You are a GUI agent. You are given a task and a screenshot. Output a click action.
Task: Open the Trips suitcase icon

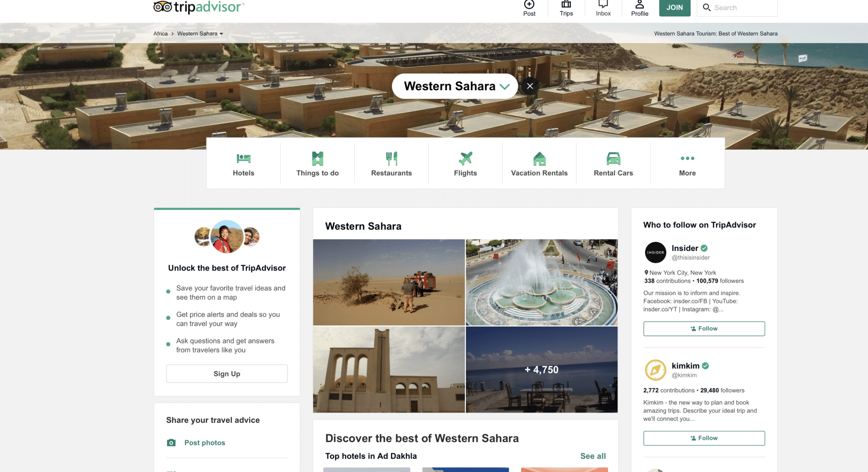pos(566,4)
